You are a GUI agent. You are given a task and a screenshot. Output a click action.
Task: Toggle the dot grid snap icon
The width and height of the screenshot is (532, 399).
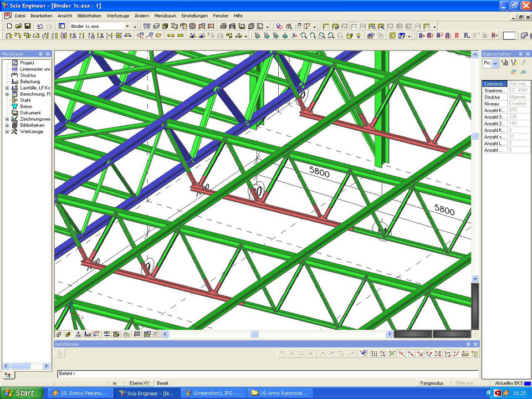[374, 354]
